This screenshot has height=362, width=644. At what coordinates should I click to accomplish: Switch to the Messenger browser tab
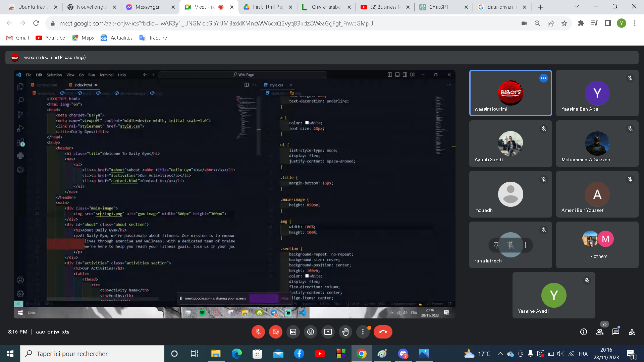pyautogui.click(x=150, y=7)
